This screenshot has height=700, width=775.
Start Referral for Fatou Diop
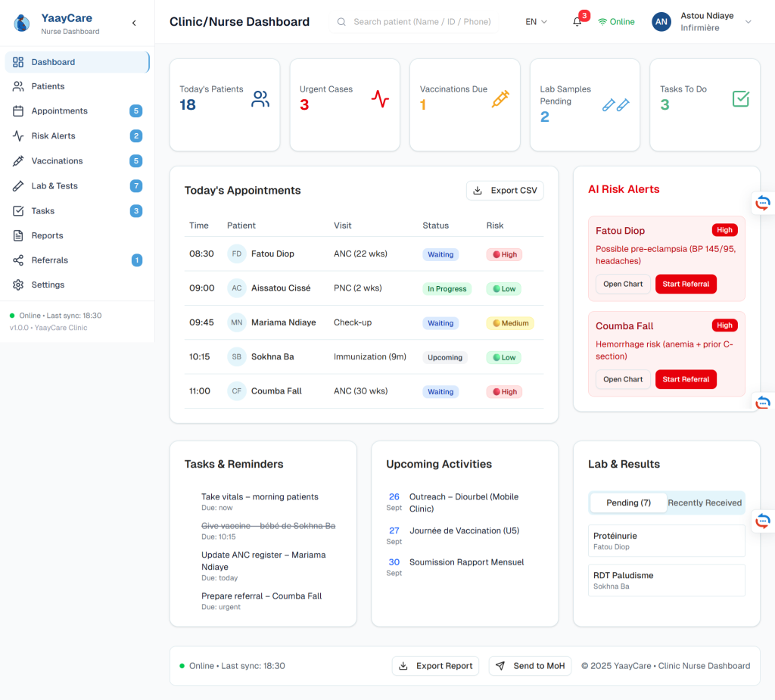tap(686, 285)
